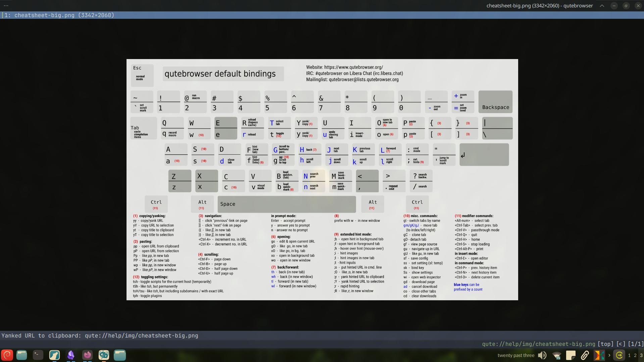Open the sticky notes tray icon
644x362 pixels.
pos(571,355)
